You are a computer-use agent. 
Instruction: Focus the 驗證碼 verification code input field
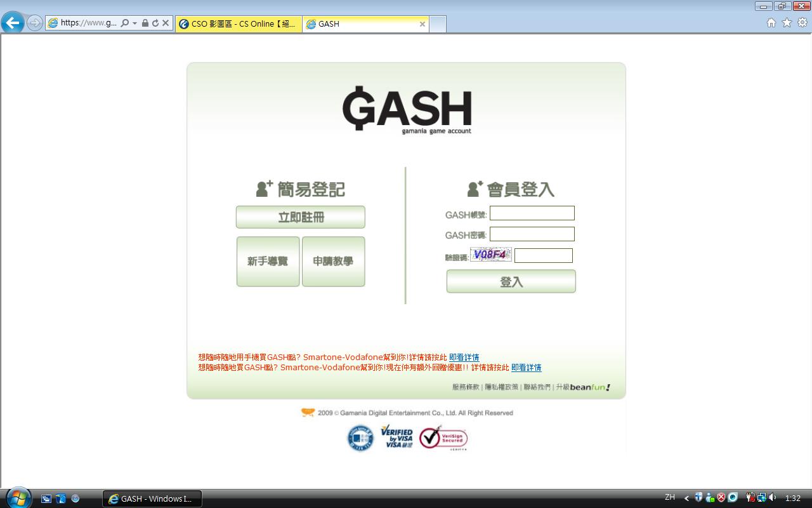pyautogui.click(x=544, y=255)
